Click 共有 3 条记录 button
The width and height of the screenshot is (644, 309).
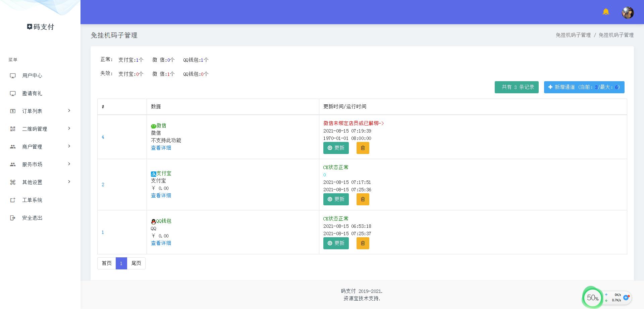[517, 87]
